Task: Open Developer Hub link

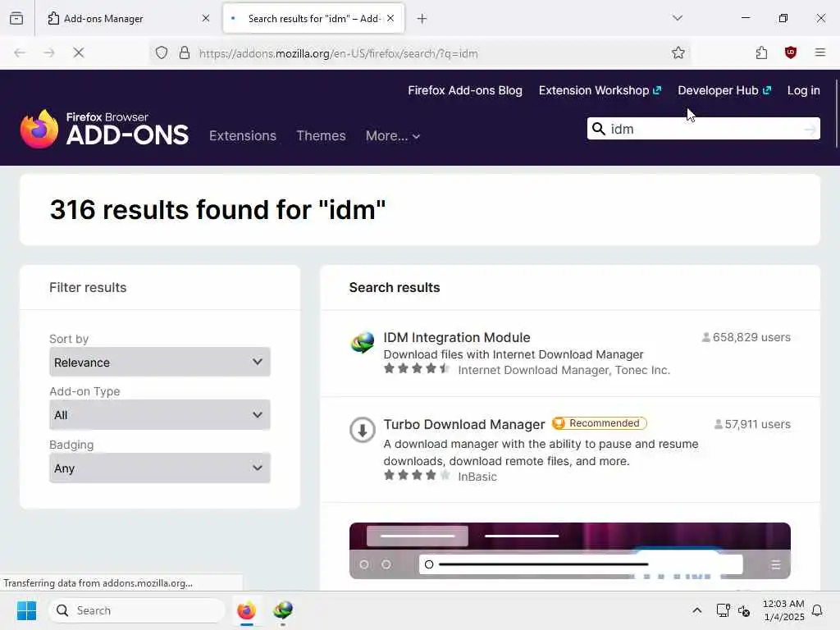Action: click(724, 90)
